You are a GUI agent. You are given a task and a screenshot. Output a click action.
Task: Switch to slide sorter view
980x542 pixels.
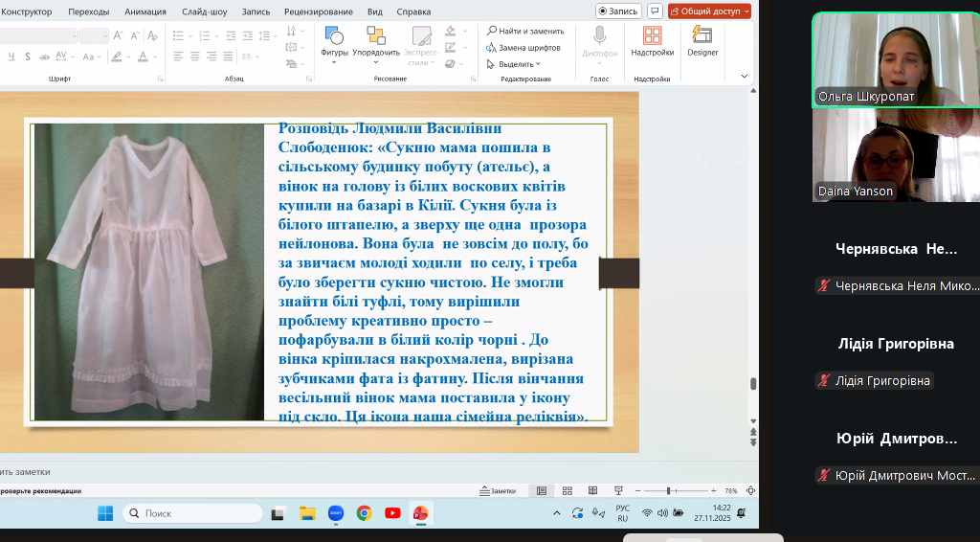[x=567, y=490]
